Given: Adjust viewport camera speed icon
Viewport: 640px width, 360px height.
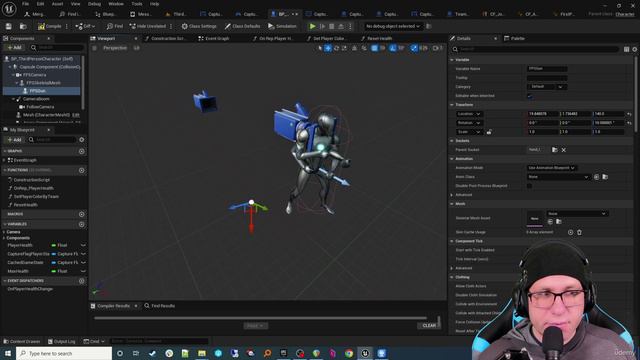Looking at the screenshot, I should pos(437,48).
